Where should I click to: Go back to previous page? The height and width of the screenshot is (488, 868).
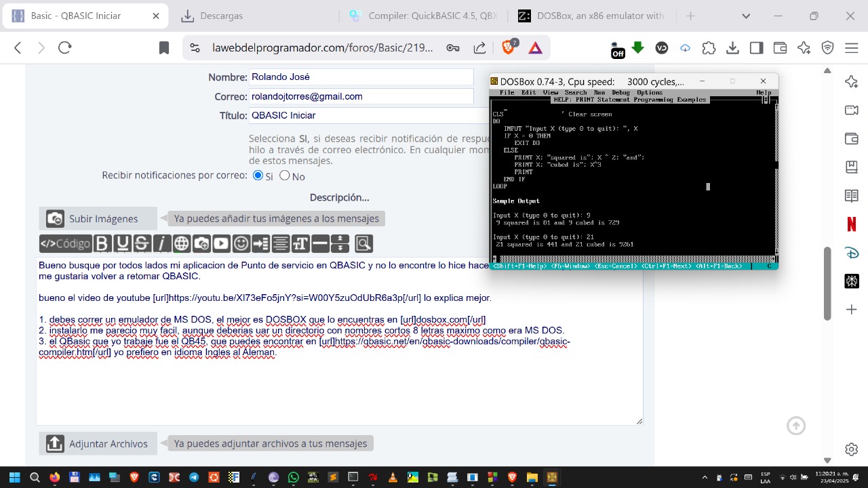coord(18,47)
